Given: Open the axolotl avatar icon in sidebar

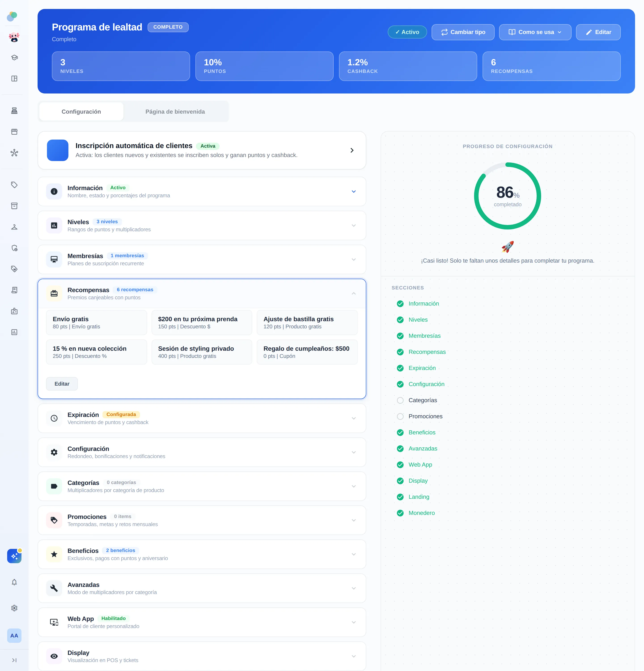Looking at the screenshot, I should pyautogui.click(x=14, y=37).
